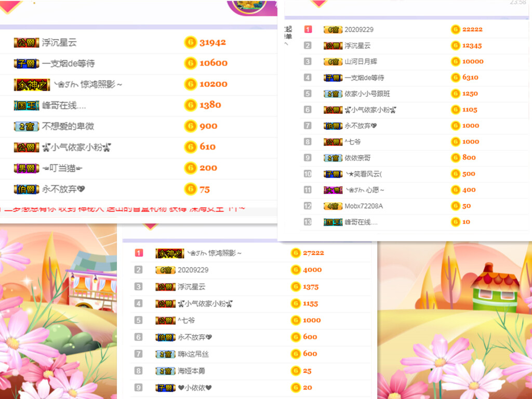Select the red rank 1 icon beside 27222

139,253
